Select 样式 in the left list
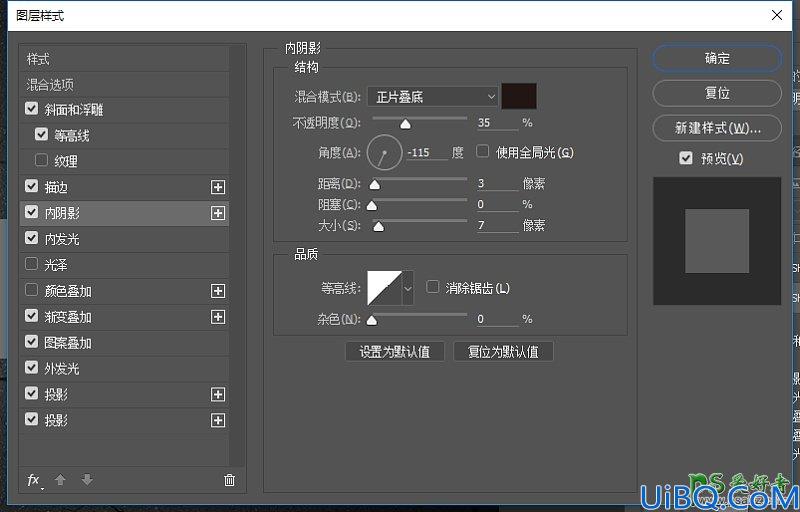The width and height of the screenshot is (800, 512). tap(124, 59)
